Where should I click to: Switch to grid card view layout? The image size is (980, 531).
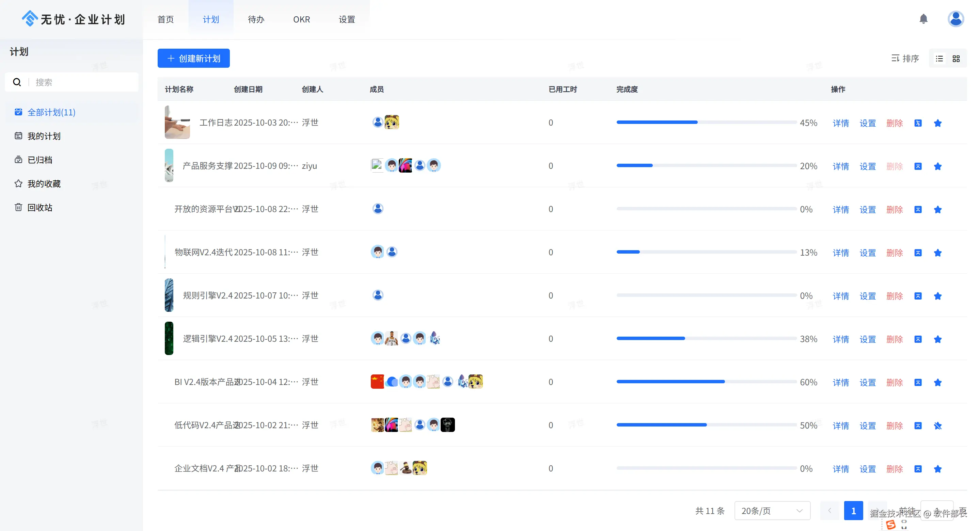pos(956,59)
